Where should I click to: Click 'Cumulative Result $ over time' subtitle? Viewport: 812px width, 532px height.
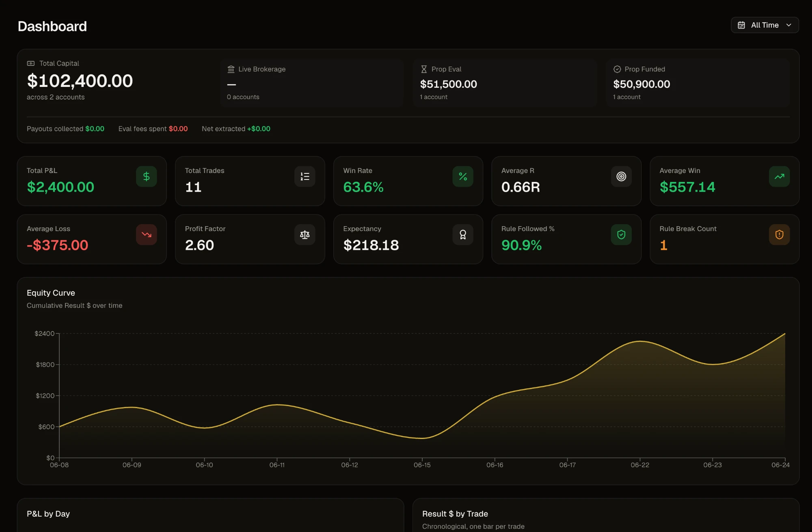point(74,305)
